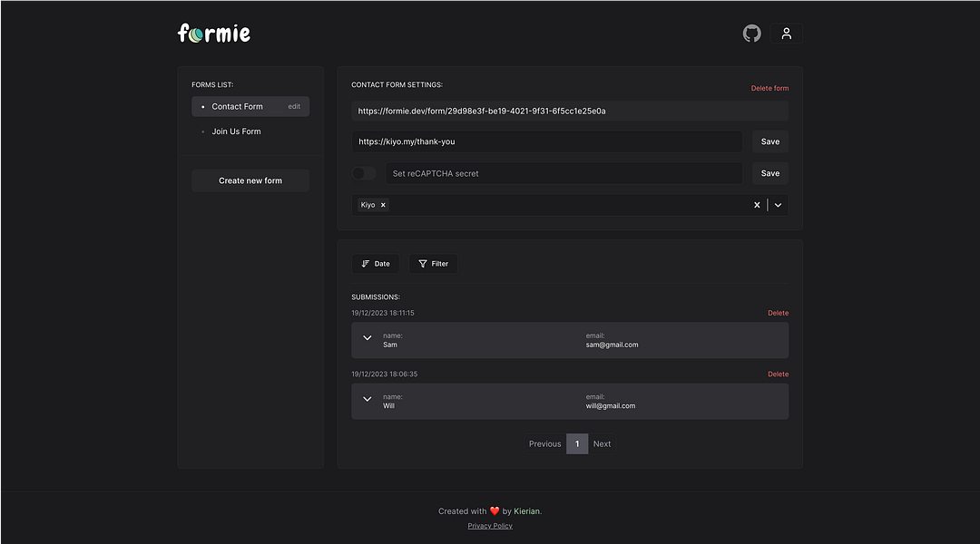Delete the 18:11:15 submission

click(x=779, y=313)
